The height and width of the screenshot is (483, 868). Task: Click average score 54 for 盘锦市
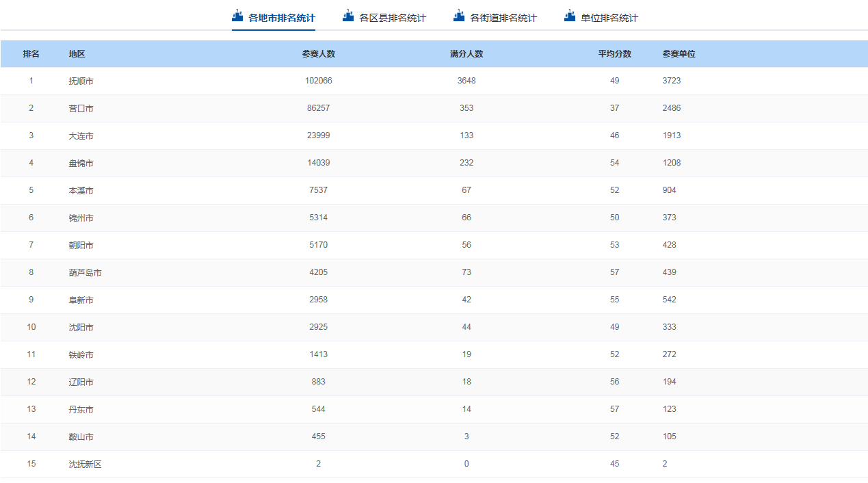coord(615,163)
